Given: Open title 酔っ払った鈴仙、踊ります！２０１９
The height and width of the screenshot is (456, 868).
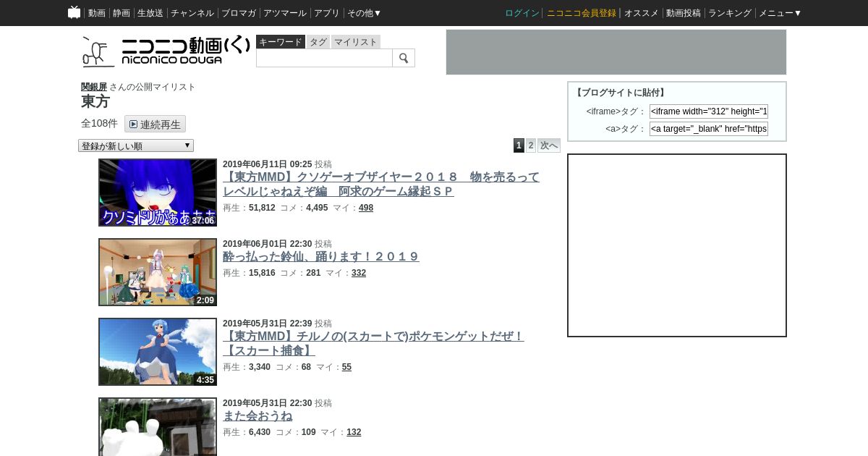Looking at the screenshot, I should pyautogui.click(x=321, y=256).
